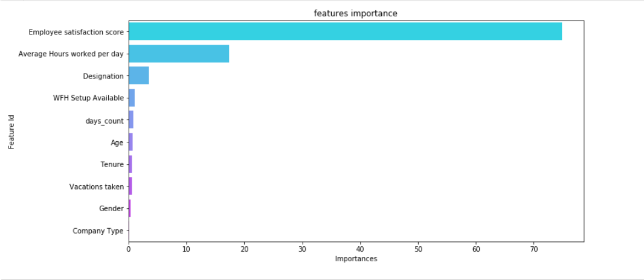Click the WFH Setup Available bar

pyautogui.click(x=132, y=98)
